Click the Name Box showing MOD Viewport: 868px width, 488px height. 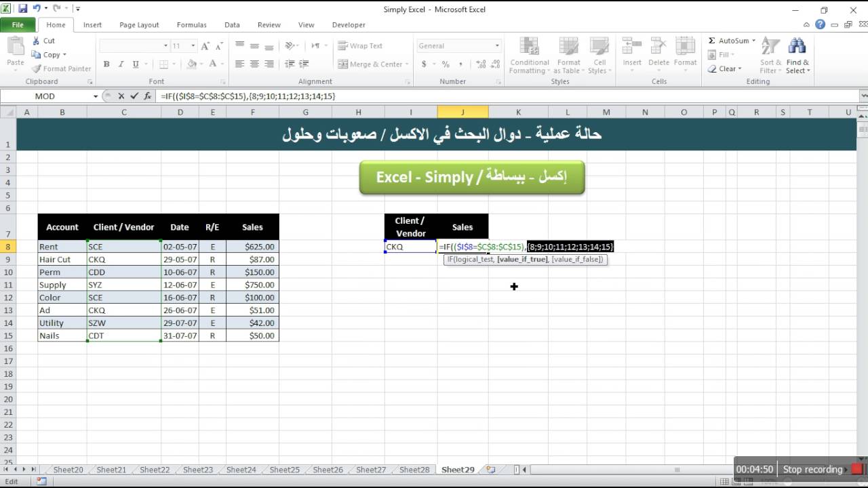[x=45, y=96]
